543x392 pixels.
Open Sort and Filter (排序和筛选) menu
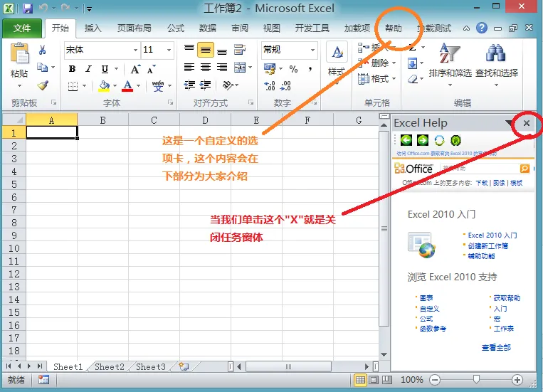click(450, 64)
